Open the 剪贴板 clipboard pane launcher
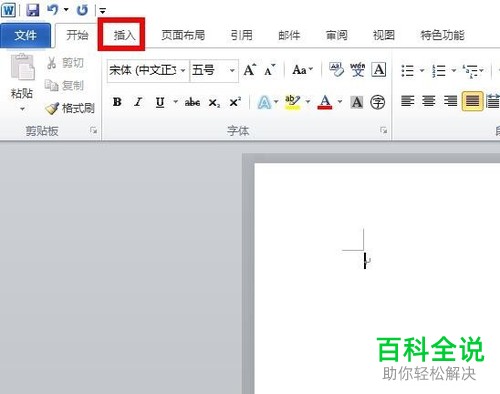500x394 pixels. click(x=93, y=131)
